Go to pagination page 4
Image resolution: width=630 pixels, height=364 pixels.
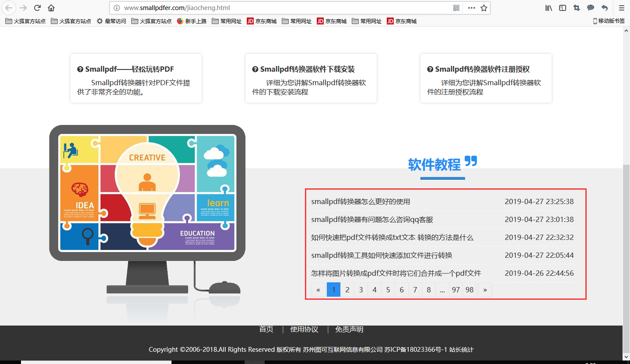[374, 290]
